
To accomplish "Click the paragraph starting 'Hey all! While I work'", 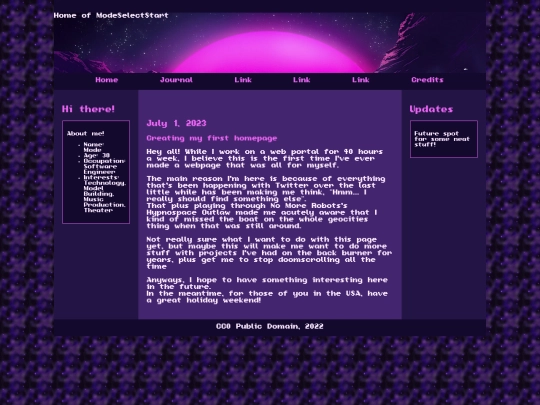I will click(x=264, y=158).
